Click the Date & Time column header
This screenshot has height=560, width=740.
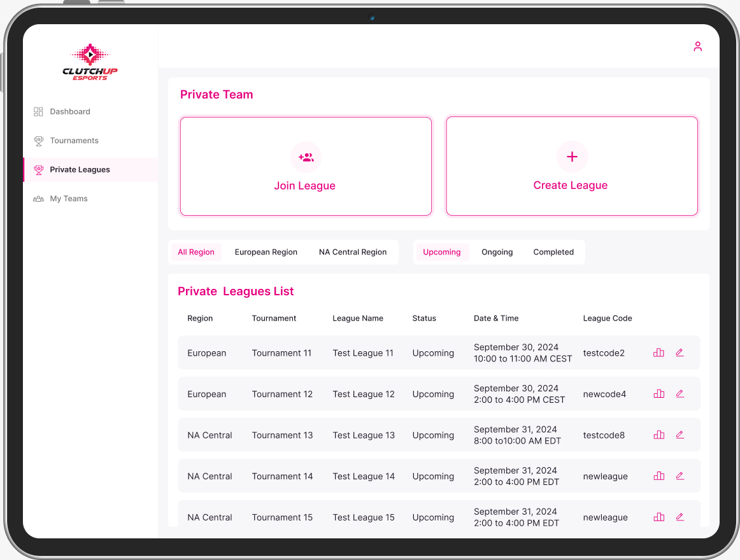[496, 318]
